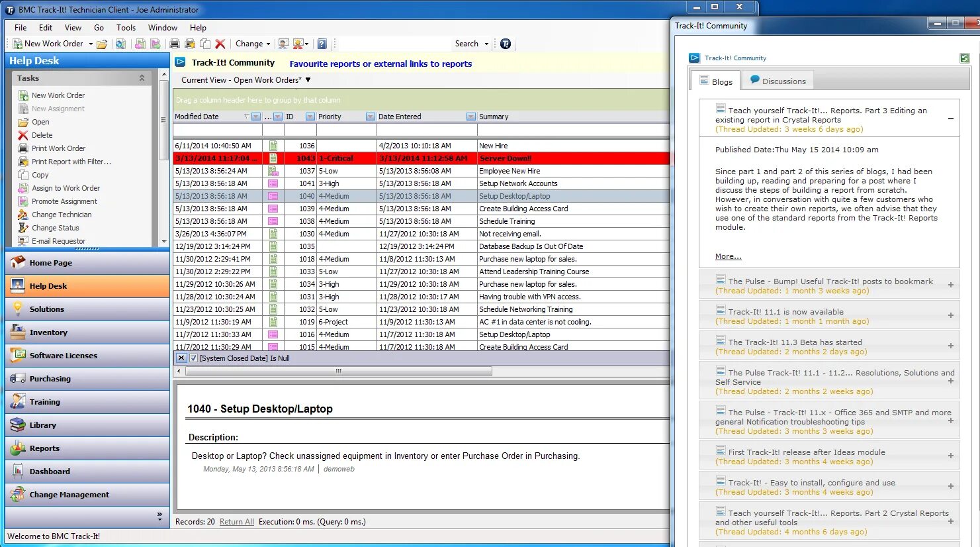Click the E-mail Requestor task icon
Viewport: 980px width, 547px height.
pos(23,241)
